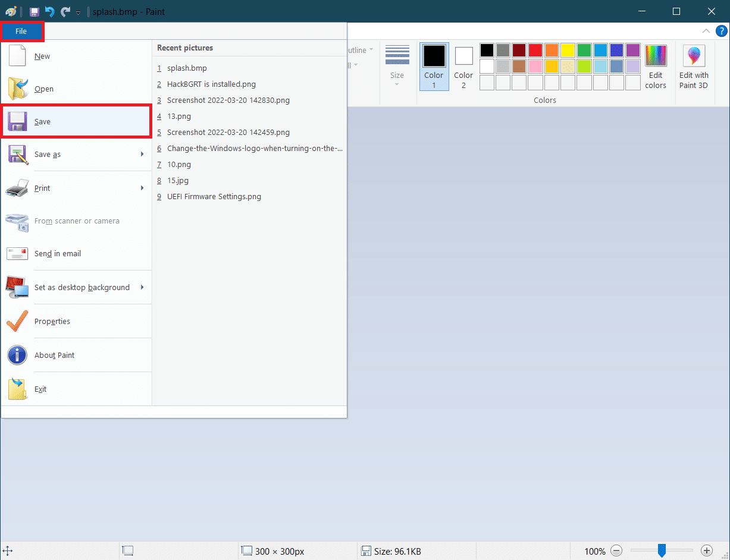Open recent HackBGRT is installed.png

250,84
